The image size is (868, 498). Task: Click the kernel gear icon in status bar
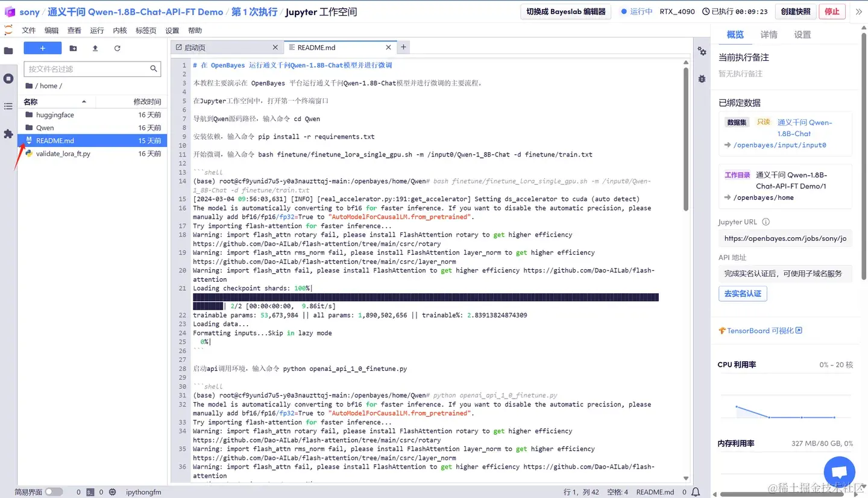click(x=112, y=492)
